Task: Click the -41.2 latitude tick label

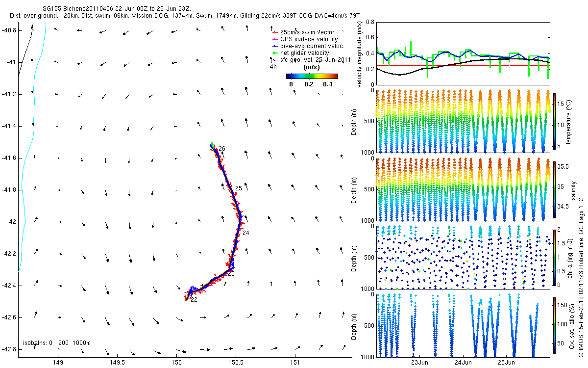Action: (8, 94)
